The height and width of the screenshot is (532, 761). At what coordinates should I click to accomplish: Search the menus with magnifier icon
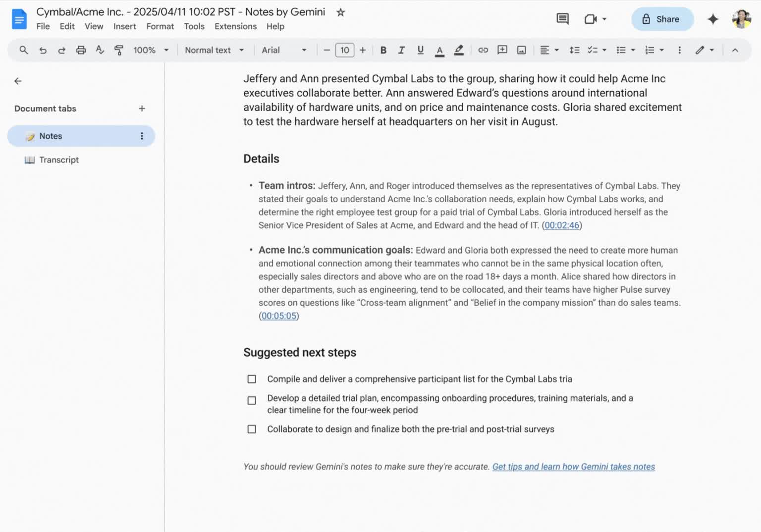(x=23, y=50)
